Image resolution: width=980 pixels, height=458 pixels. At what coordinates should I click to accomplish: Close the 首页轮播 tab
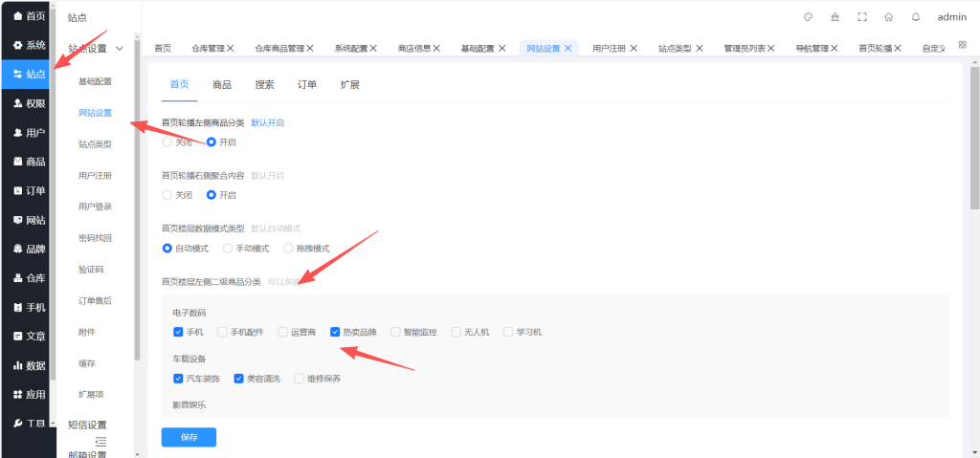(898, 48)
